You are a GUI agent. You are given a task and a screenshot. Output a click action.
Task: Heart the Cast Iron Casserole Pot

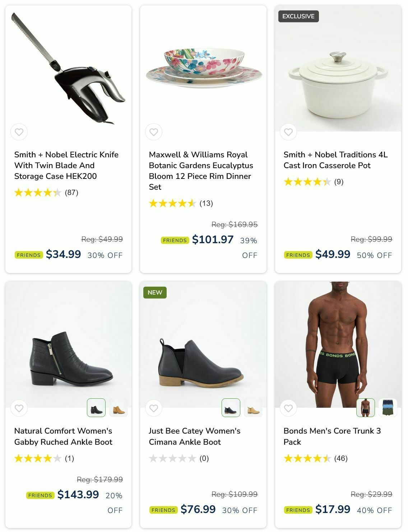(x=288, y=132)
